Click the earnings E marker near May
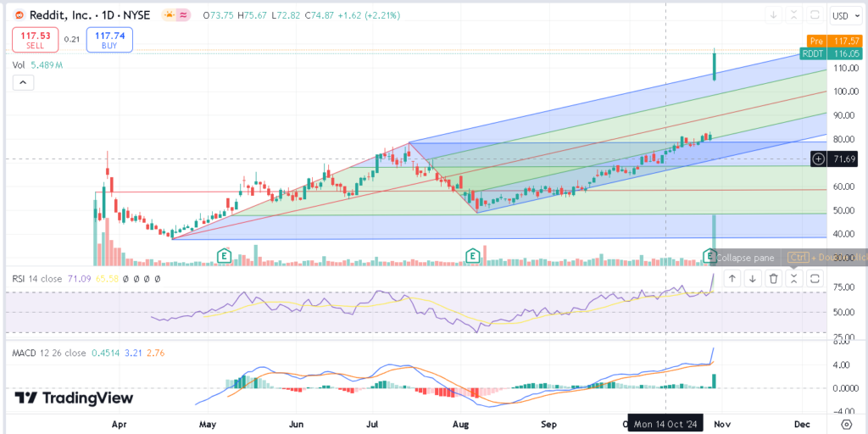 point(224,256)
